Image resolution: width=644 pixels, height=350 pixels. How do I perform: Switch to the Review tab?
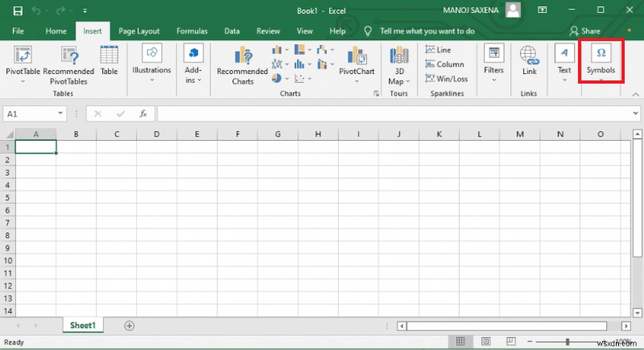pyautogui.click(x=268, y=31)
